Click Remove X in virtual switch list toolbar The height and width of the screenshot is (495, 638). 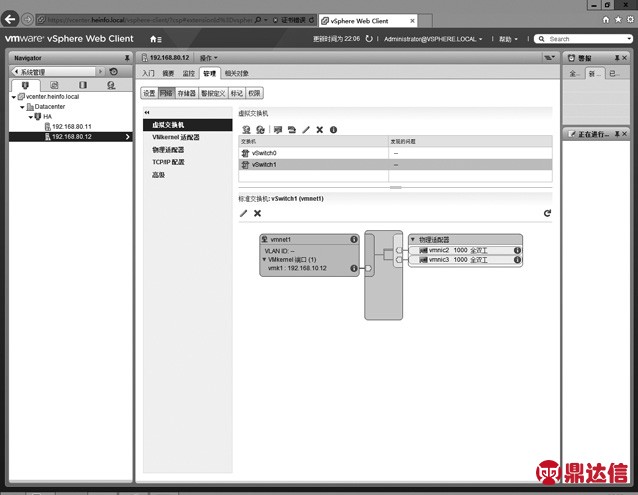(x=320, y=130)
